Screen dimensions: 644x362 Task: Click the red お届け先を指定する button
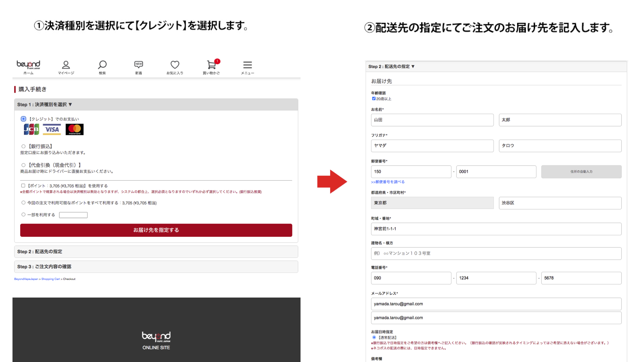156,230
